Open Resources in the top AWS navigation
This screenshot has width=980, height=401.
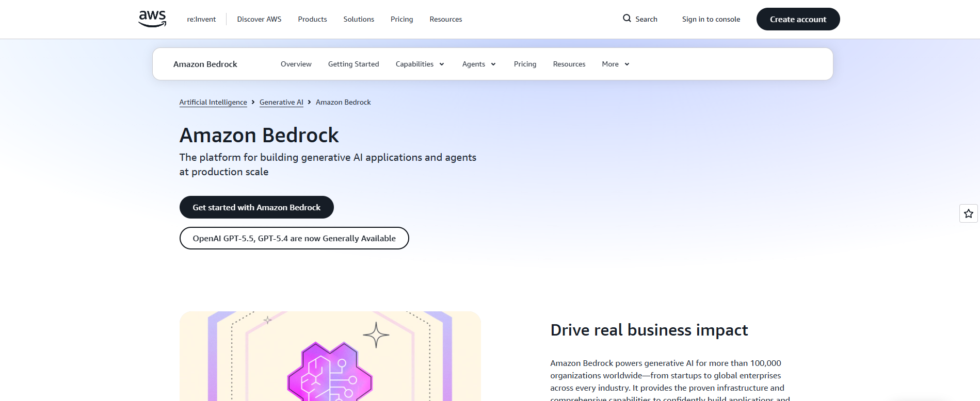[x=445, y=19]
